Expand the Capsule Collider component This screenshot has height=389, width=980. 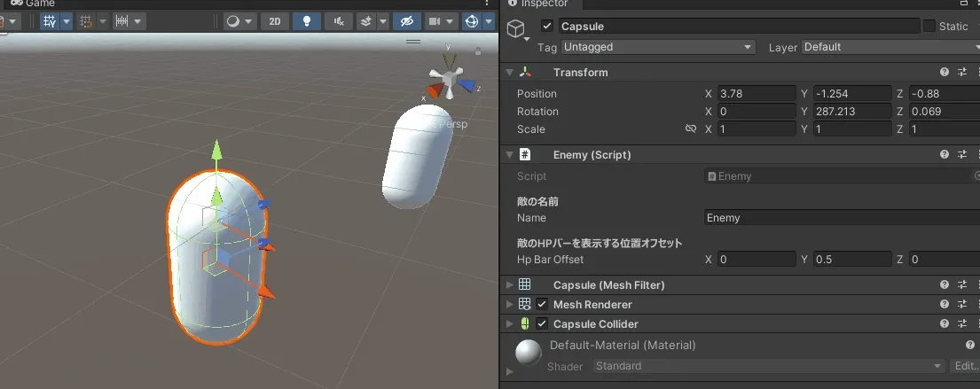tap(509, 324)
